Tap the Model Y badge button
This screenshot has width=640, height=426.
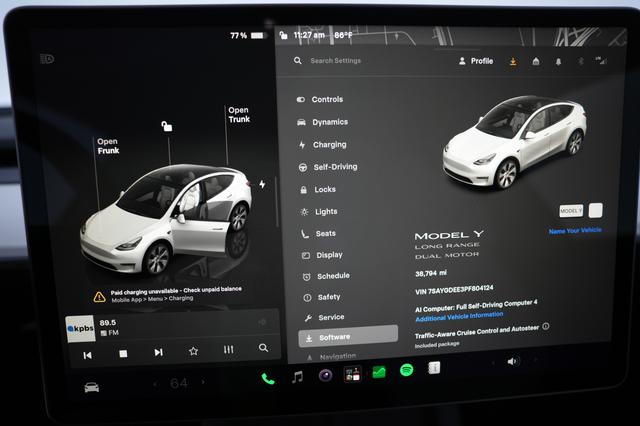pyautogui.click(x=571, y=211)
